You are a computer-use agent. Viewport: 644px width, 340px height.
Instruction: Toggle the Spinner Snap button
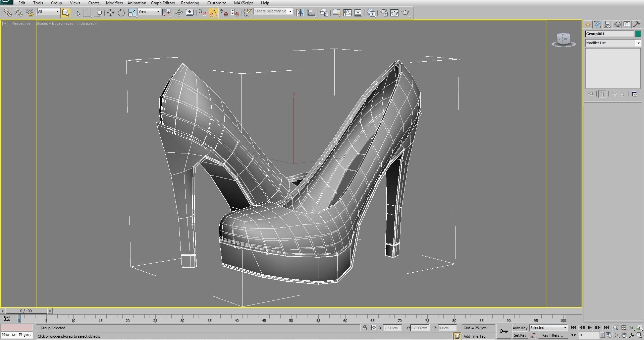[235, 13]
